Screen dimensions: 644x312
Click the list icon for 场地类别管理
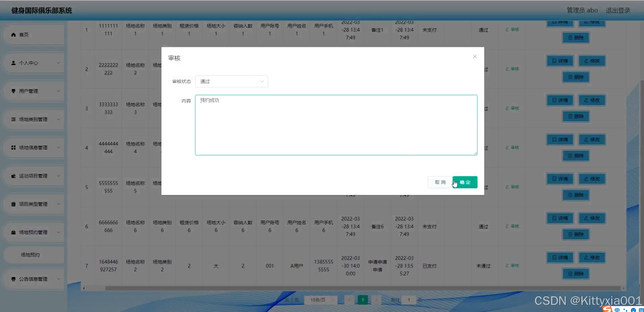13,119
